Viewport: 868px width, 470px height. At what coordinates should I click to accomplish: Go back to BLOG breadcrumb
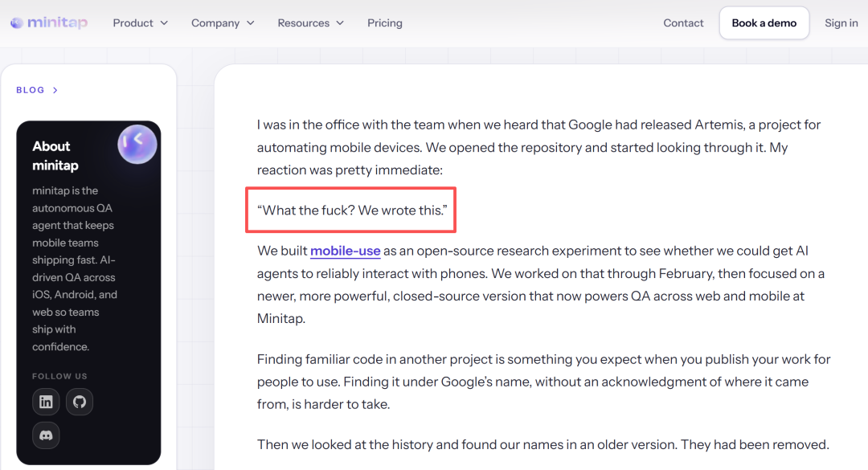31,90
